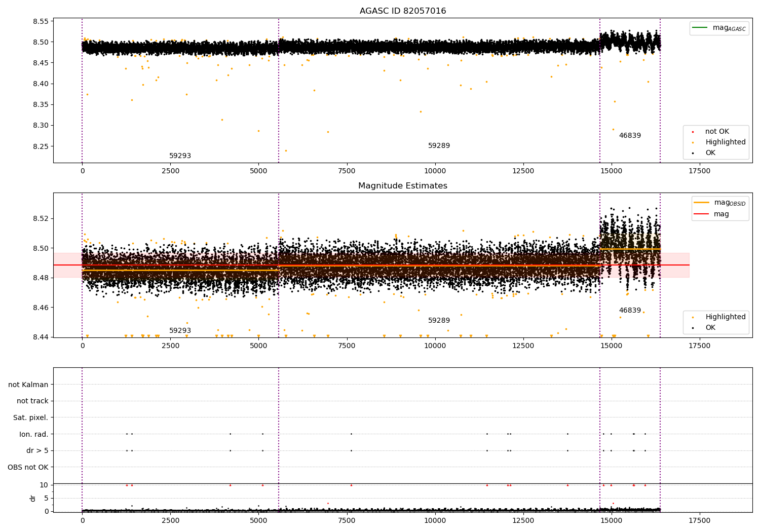Click the 'Sat. pixel.' row label
760x532 pixels.
click(30, 418)
